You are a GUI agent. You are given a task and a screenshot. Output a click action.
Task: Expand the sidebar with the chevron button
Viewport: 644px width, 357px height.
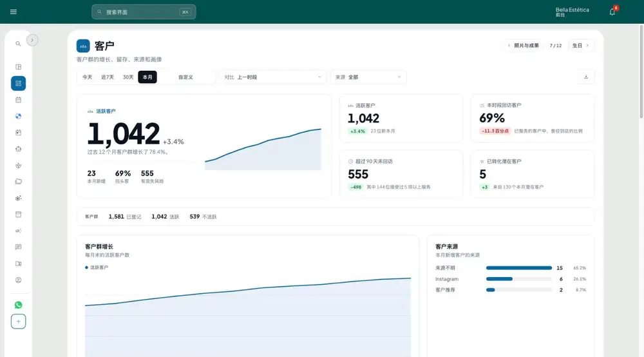(x=32, y=40)
